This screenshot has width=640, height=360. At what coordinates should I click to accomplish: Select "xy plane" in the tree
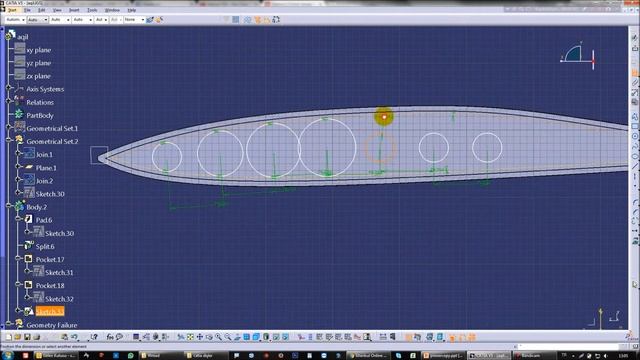(39, 50)
